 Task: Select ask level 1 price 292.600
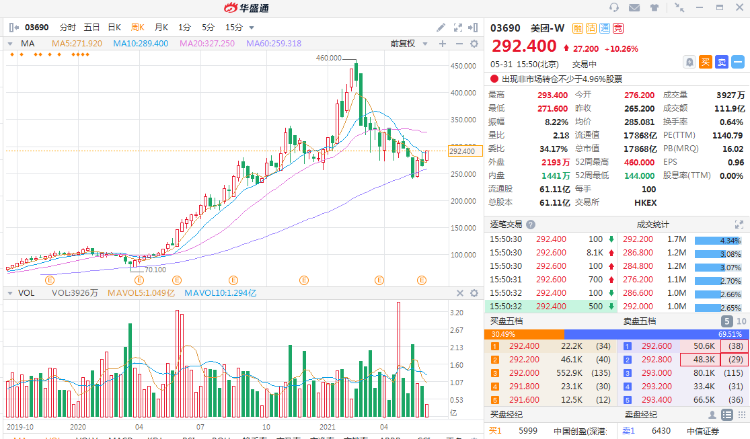coord(657,346)
